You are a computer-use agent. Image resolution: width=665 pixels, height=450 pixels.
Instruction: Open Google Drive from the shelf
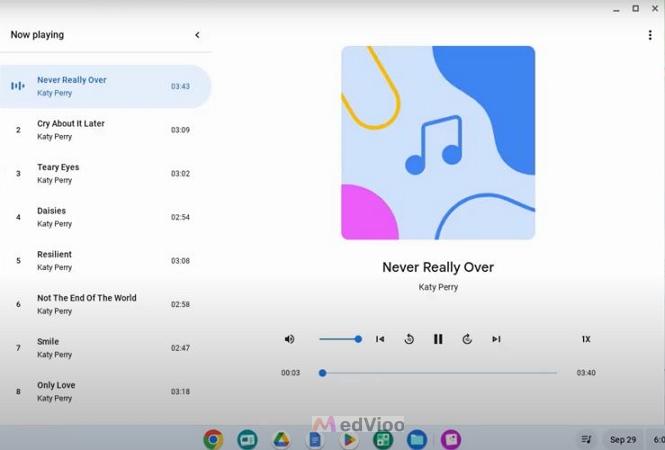coord(281,439)
